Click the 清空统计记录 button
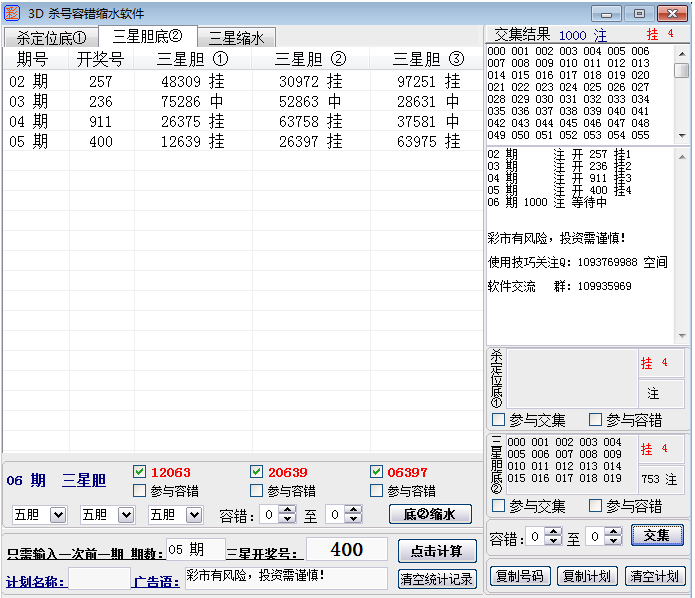 click(437, 578)
